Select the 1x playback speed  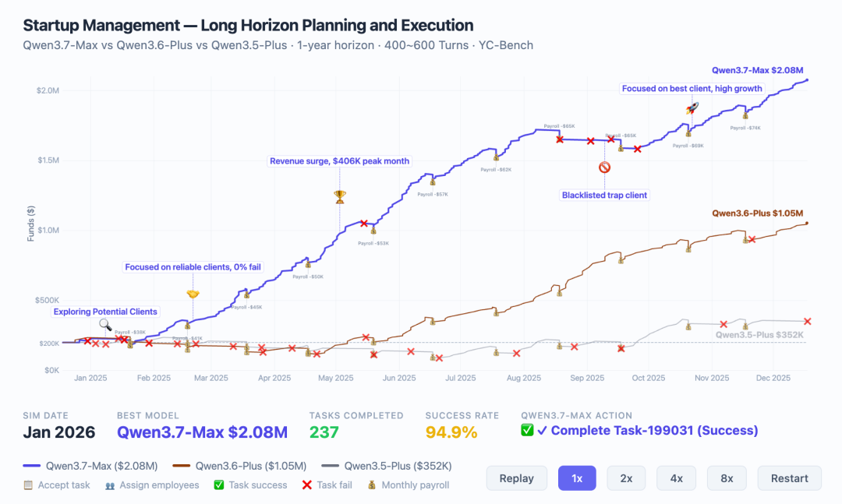pos(577,478)
